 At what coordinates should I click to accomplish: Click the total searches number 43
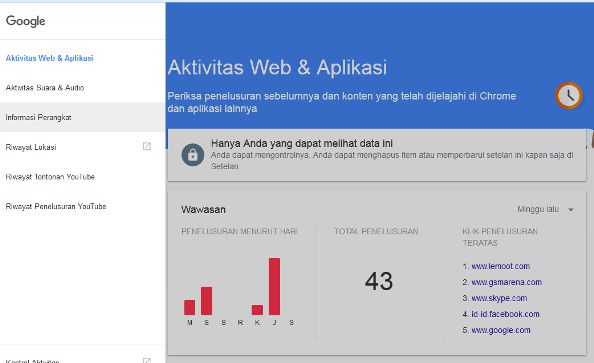[379, 281]
